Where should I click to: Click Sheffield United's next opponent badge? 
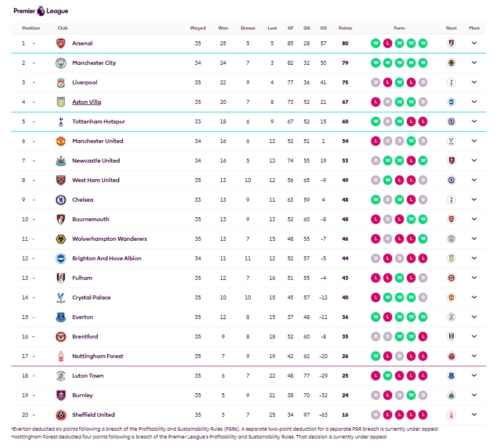click(451, 415)
